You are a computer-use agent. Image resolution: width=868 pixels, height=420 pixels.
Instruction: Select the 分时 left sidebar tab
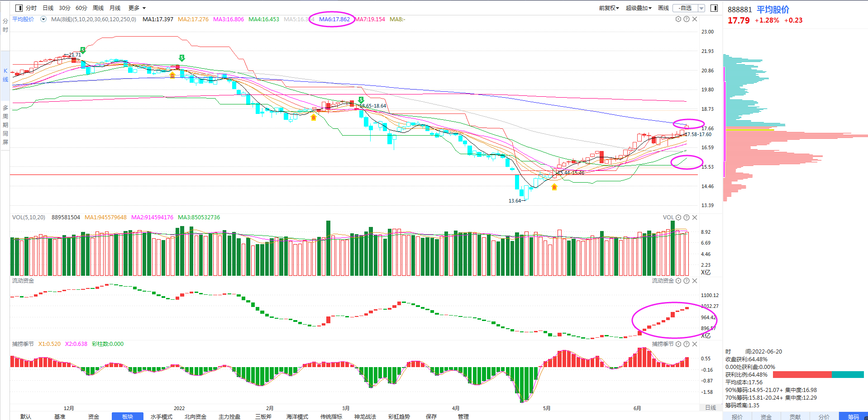tap(5, 25)
